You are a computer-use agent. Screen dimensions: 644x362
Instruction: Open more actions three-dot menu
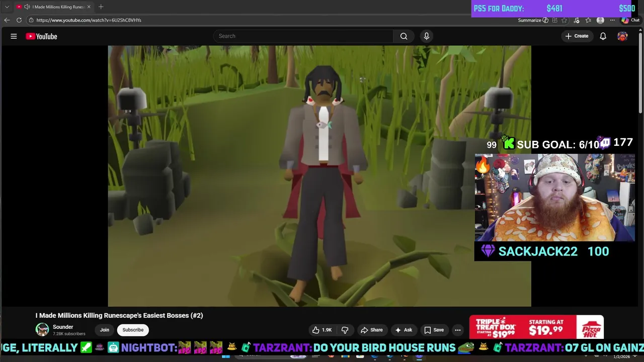[x=457, y=330]
